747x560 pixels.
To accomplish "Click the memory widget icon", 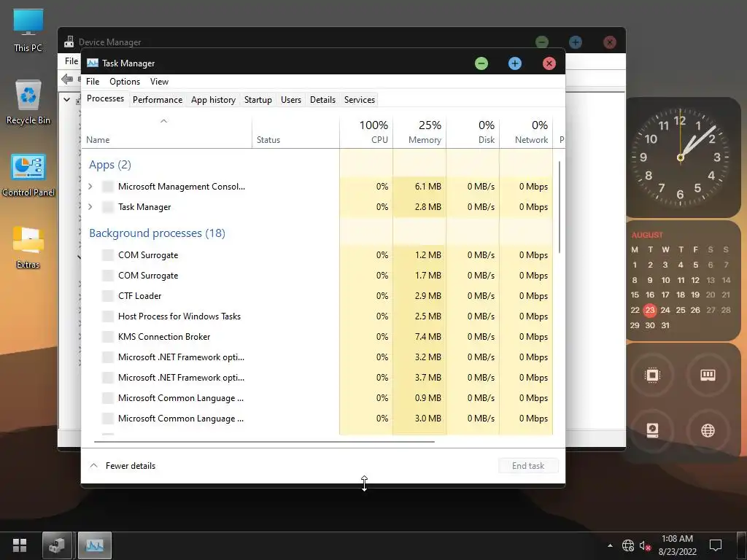I will point(708,376).
